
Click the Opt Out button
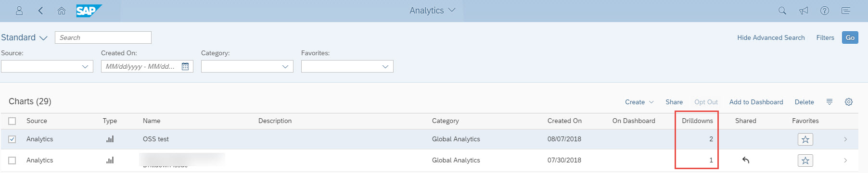tap(706, 102)
